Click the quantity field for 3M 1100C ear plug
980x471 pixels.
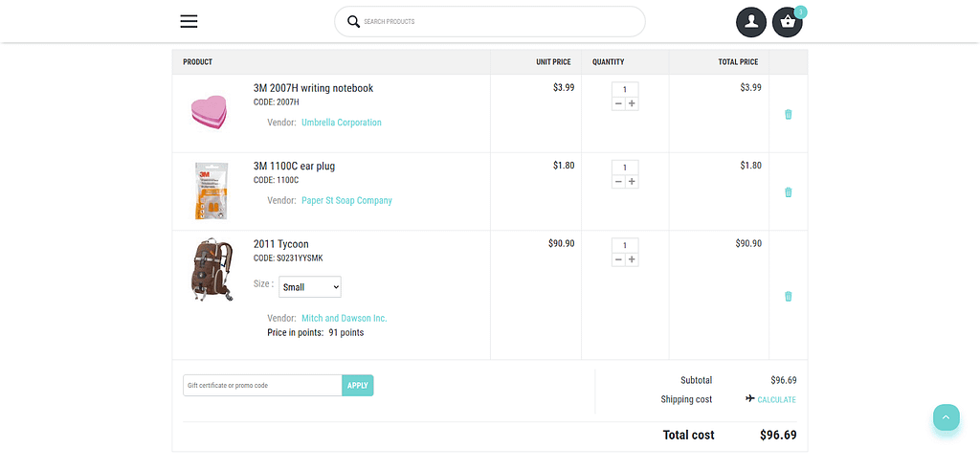tap(625, 168)
